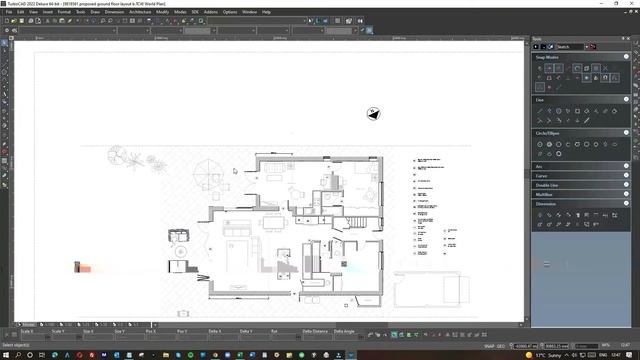Toggle the SNAP indicator in status bar
640x360 pixels.
tap(489, 346)
